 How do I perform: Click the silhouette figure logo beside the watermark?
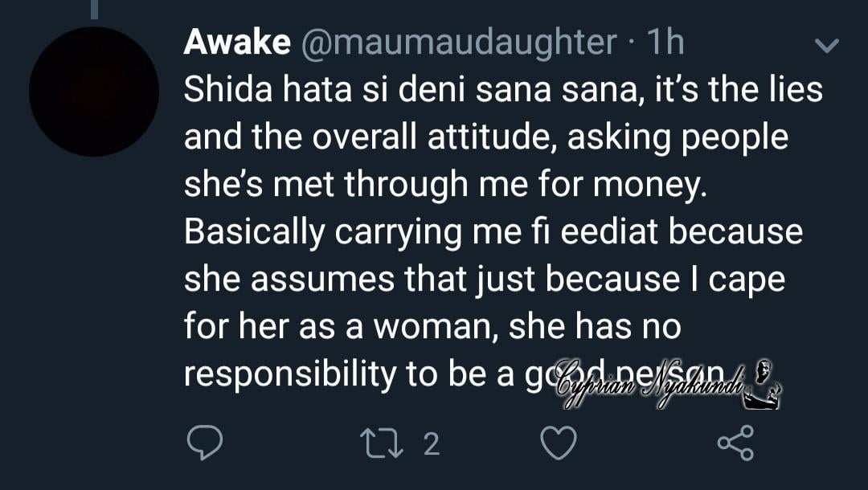(761, 386)
